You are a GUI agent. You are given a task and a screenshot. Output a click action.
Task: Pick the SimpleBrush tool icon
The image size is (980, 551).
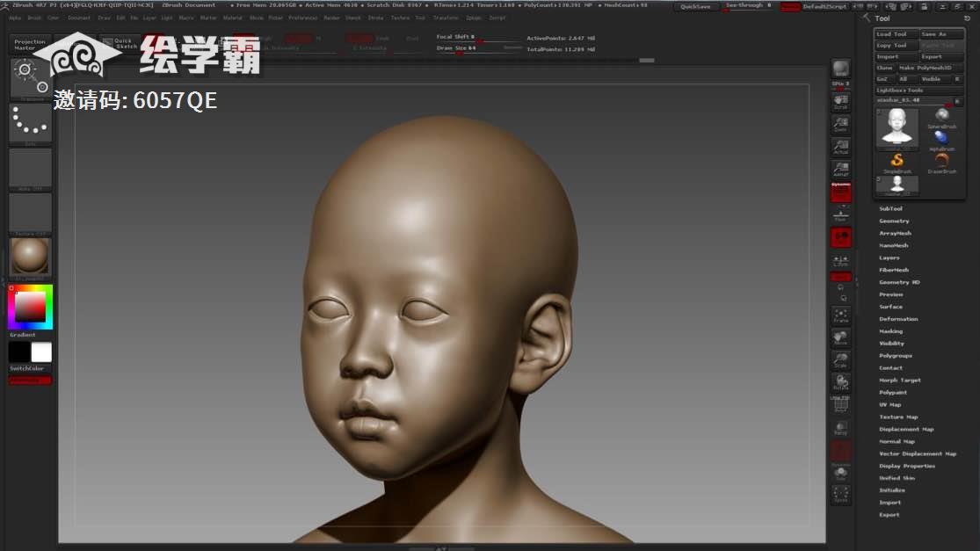(897, 162)
